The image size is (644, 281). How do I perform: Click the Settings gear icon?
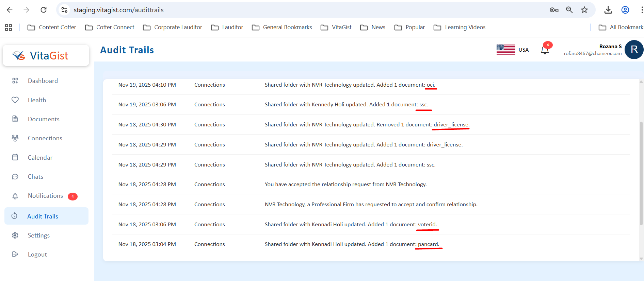(x=15, y=235)
